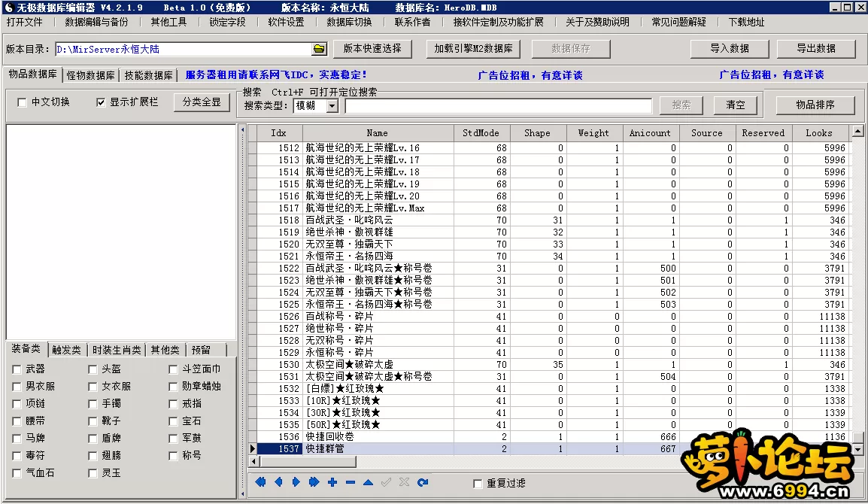Viewport: 868px width, 504px height.
Task: Click the 服务器租用 advertisement link
Action: point(276,74)
